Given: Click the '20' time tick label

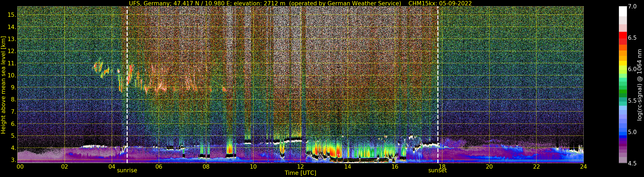Looking at the screenshot, I should coord(489,166).
